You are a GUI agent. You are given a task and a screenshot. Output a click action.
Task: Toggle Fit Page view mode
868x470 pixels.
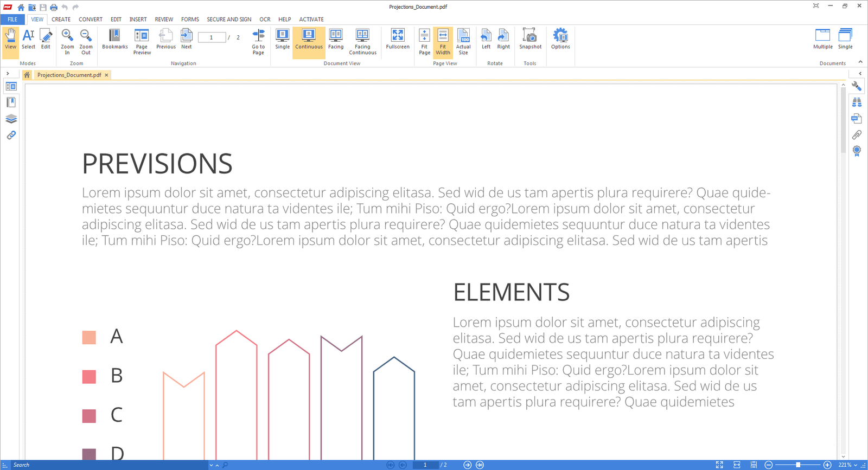tap(424, 41)
